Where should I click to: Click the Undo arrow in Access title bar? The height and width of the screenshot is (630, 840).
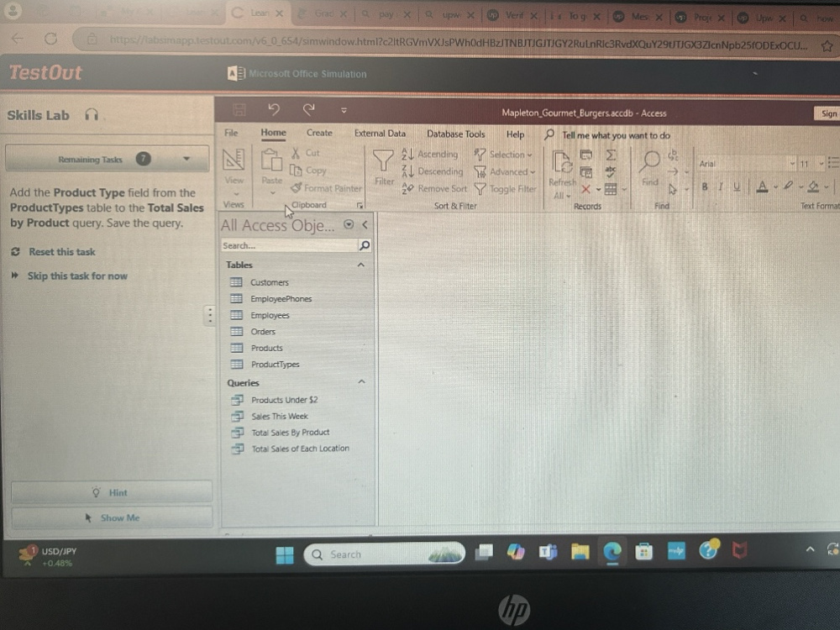(274, 110)
